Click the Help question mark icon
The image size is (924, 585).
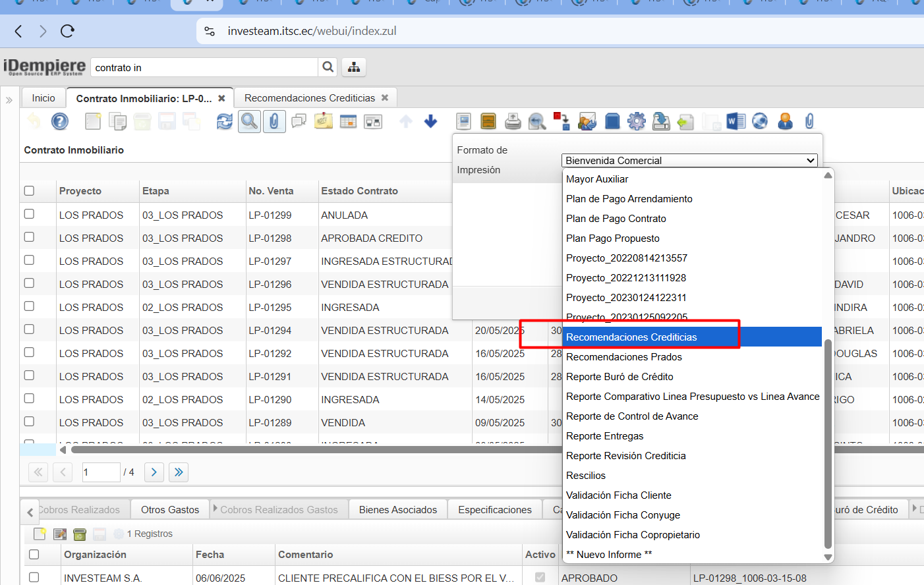[x=60, y=121]
